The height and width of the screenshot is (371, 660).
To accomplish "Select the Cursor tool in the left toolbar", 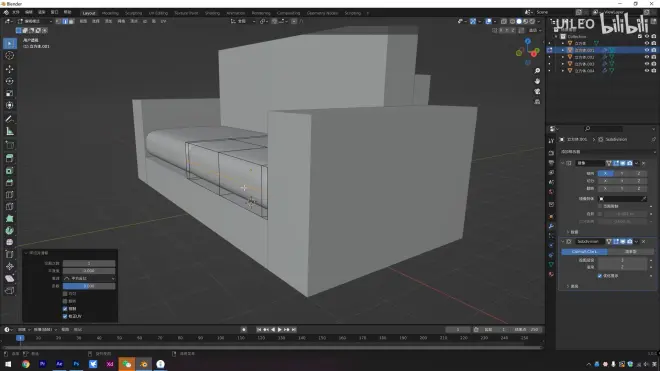I will click(x=10, y=56).
